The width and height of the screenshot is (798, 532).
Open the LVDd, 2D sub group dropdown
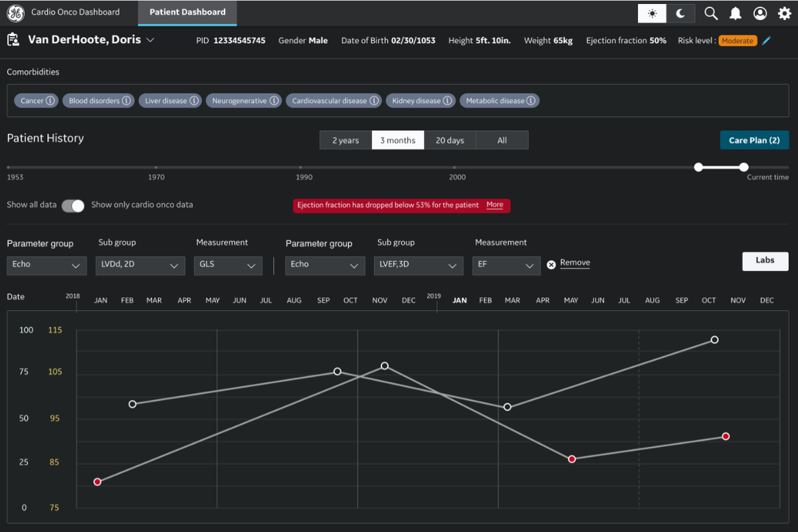140,265
